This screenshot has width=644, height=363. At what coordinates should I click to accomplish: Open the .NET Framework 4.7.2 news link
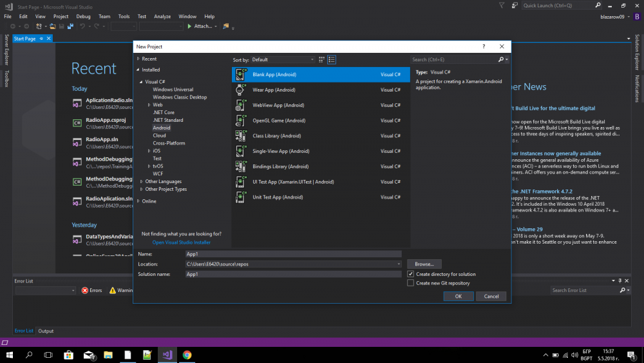point(542,191)
